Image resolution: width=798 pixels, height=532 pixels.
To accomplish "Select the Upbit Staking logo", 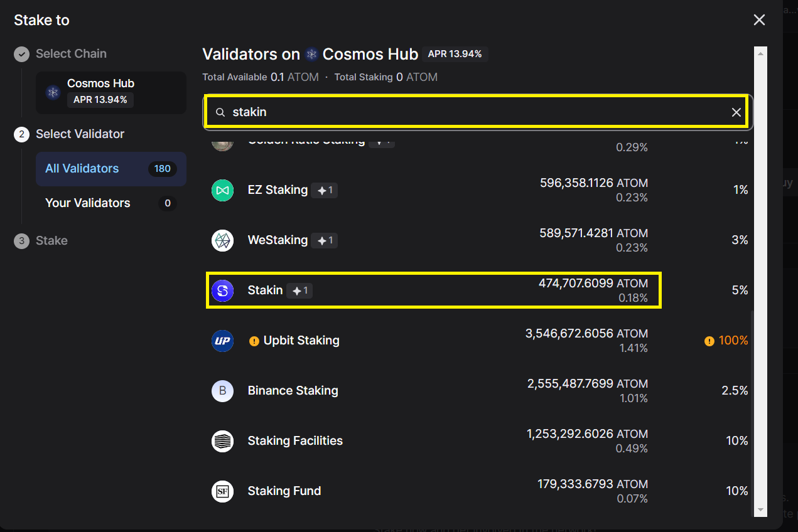I will coord(222,341).
